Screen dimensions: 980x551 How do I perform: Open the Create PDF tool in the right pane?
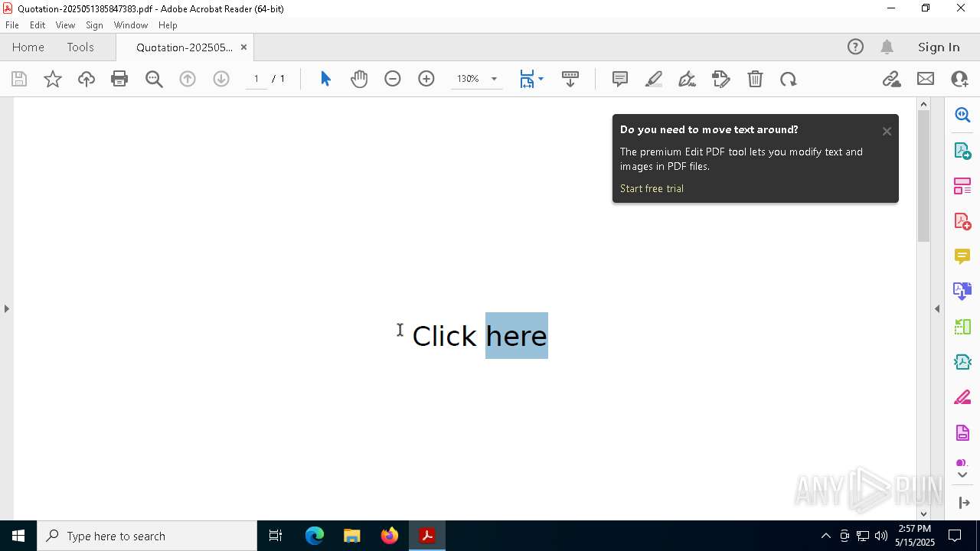(962, 221)
